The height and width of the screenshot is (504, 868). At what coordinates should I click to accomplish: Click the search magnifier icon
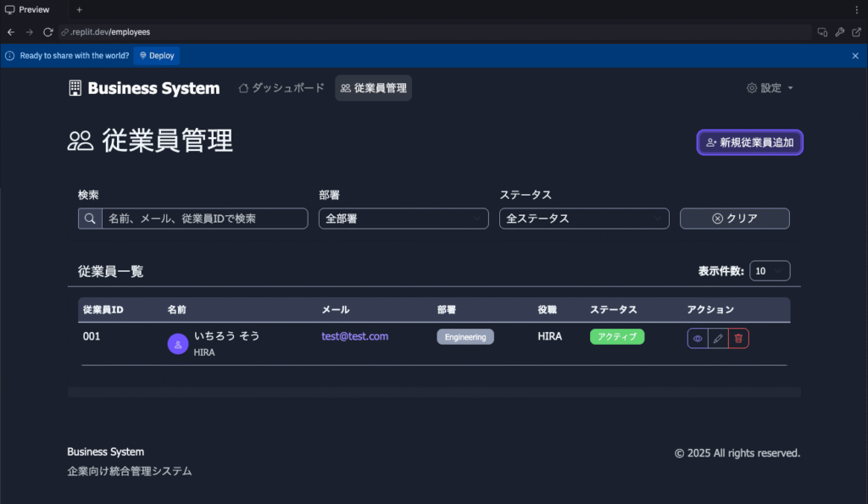(90, 219)
